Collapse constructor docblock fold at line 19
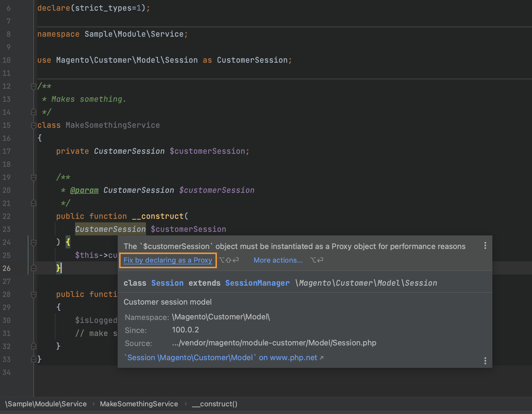The height and width of the screenshot is (414, 532). point(34,177)
